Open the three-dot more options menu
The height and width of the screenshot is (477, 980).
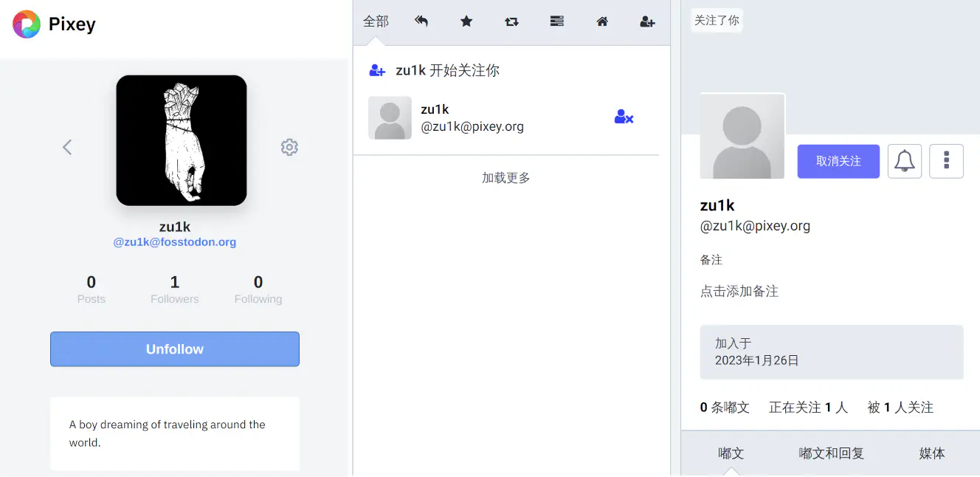point(946,161)
